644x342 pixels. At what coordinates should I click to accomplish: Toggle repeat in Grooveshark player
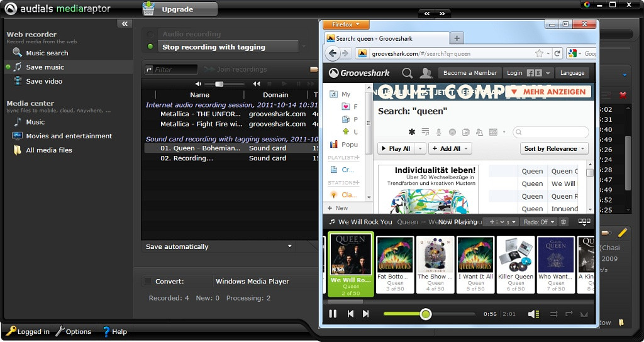click(569, 314)
